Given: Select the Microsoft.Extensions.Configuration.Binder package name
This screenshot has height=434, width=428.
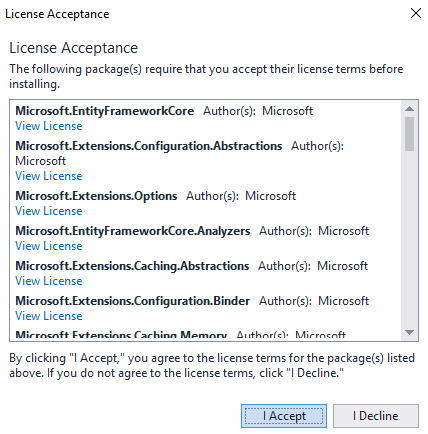Looking at the screenshot, I should [133, 301].
